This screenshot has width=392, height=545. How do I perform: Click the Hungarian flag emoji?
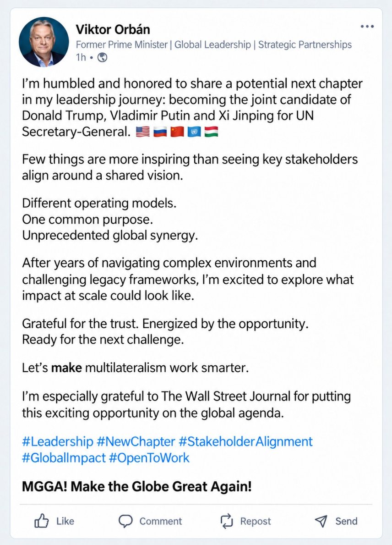(x=211, y=132)
